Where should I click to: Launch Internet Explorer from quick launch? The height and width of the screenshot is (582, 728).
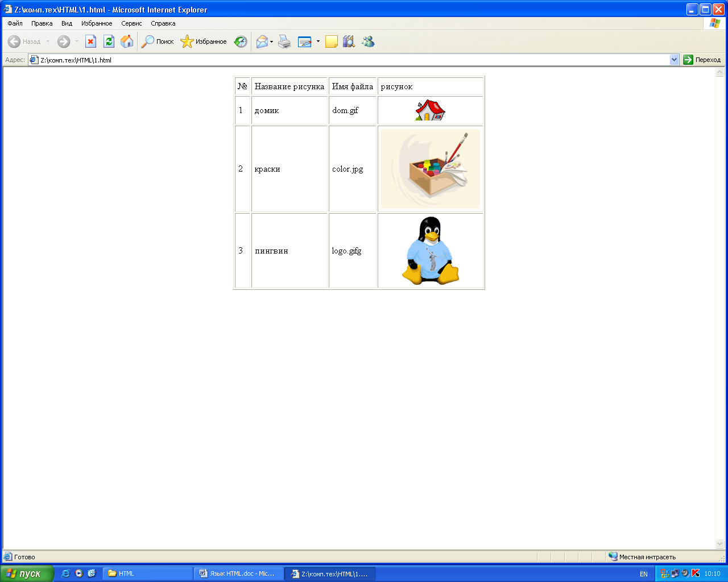coord(65,573)
